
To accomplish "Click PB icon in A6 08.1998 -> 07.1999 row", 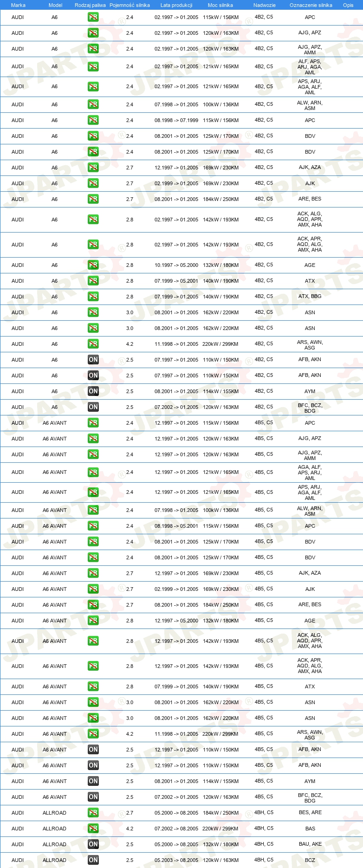I will [x=93, y=120].
